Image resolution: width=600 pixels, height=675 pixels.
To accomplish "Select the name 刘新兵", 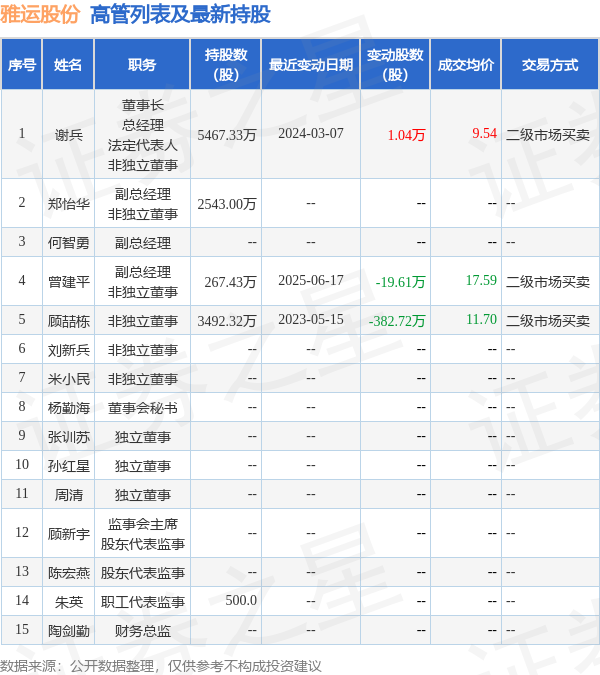I will (68, 350).
